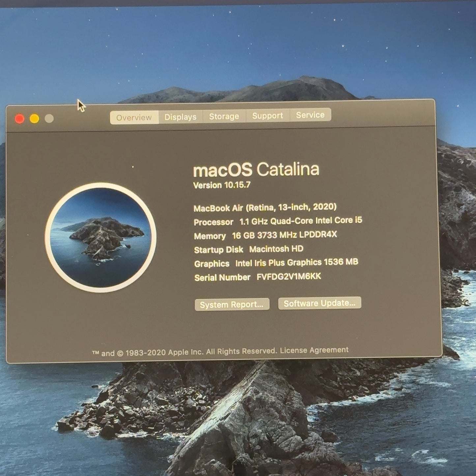476x476 pixels.
Task: Click the Processor label
Action: point(213,222)
